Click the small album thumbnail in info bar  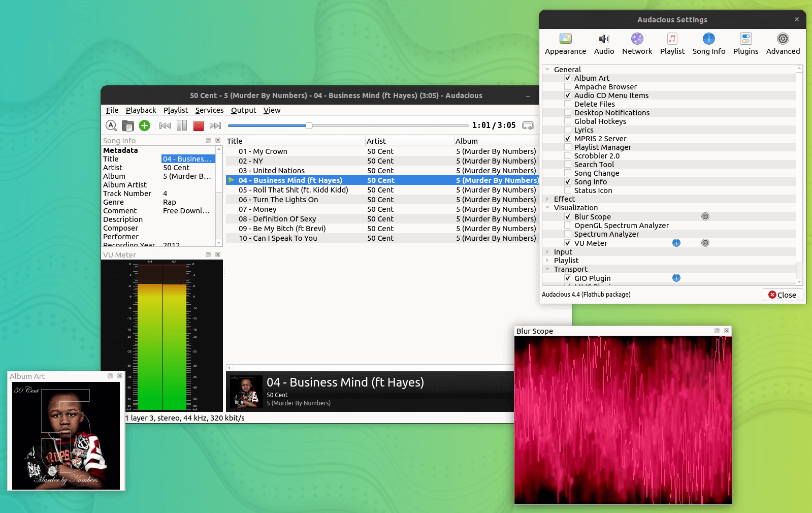[246, 392]
